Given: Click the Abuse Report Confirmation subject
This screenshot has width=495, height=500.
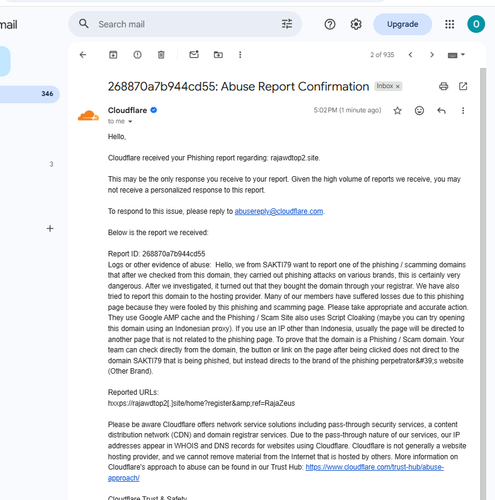Looking at the screenshot, I should tap(238, 87).
